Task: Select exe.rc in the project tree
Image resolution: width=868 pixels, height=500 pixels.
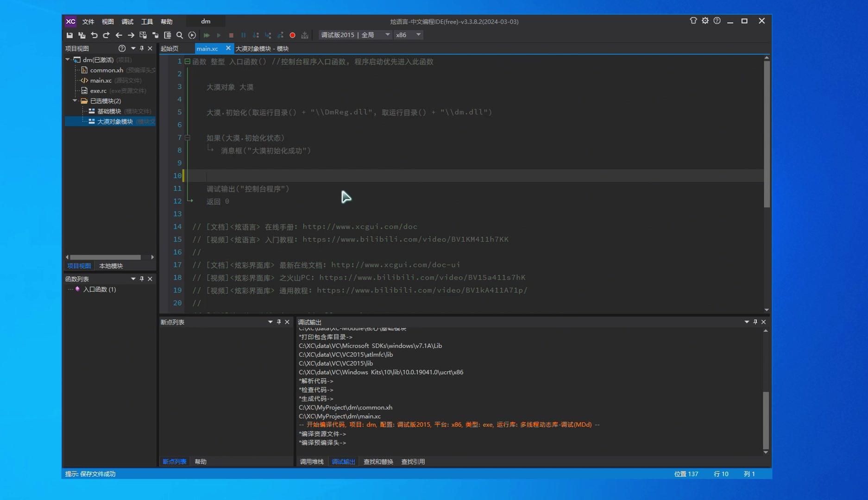Action: pyautogui.click(x=98, y=91)
